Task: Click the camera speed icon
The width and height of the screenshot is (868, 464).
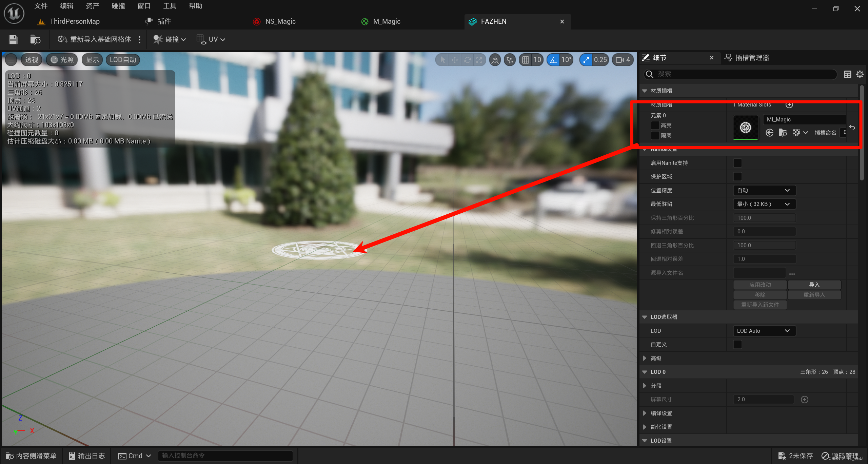Action: (x=620, y=60)
